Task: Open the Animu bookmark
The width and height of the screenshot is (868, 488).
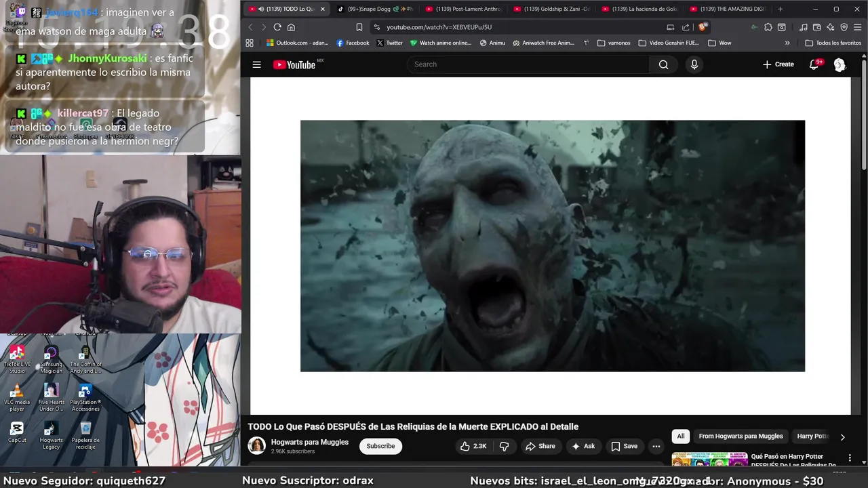Action: tap(492, 43)
